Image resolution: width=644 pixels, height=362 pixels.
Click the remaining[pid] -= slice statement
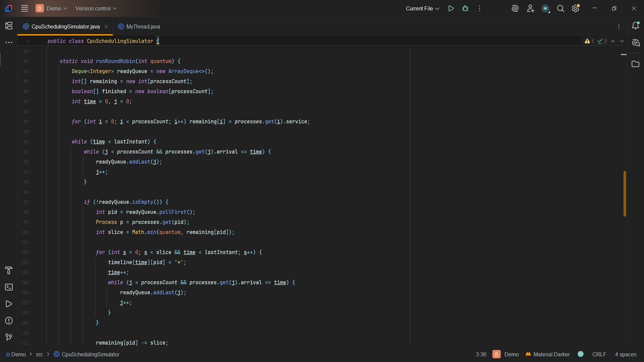pos(132,343)
